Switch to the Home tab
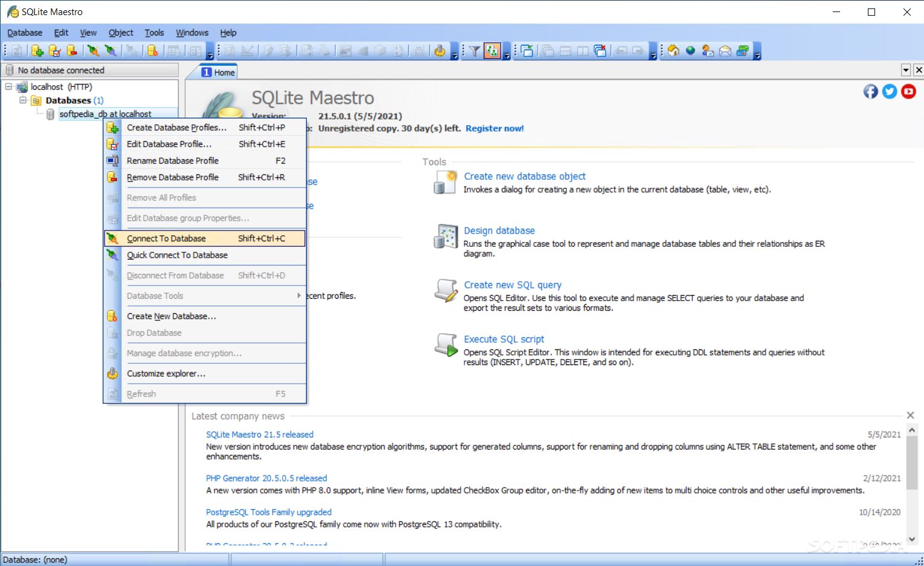924x566 pixels. click(x=218, y=72)
